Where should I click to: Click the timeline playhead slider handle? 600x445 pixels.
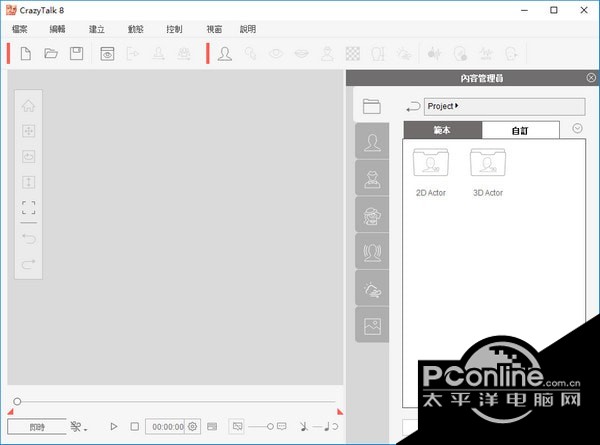tap(17, 402)
